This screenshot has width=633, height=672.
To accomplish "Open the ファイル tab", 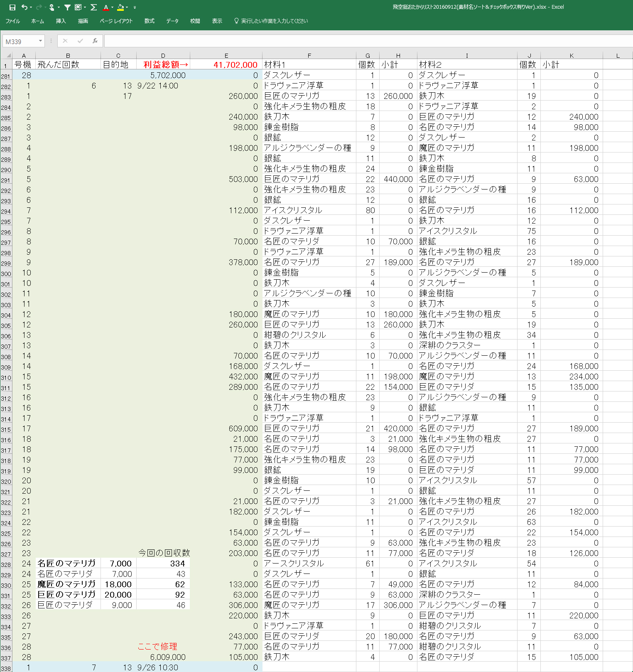I will pos(12,21).
